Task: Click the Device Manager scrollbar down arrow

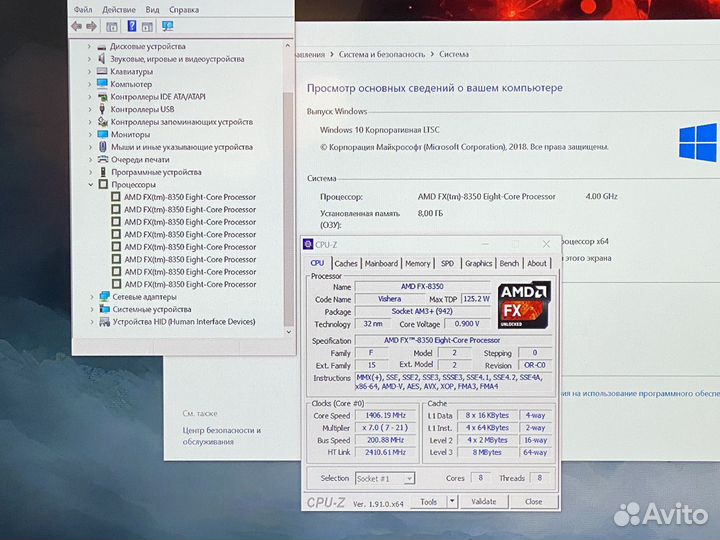Action: click(288, 332)
